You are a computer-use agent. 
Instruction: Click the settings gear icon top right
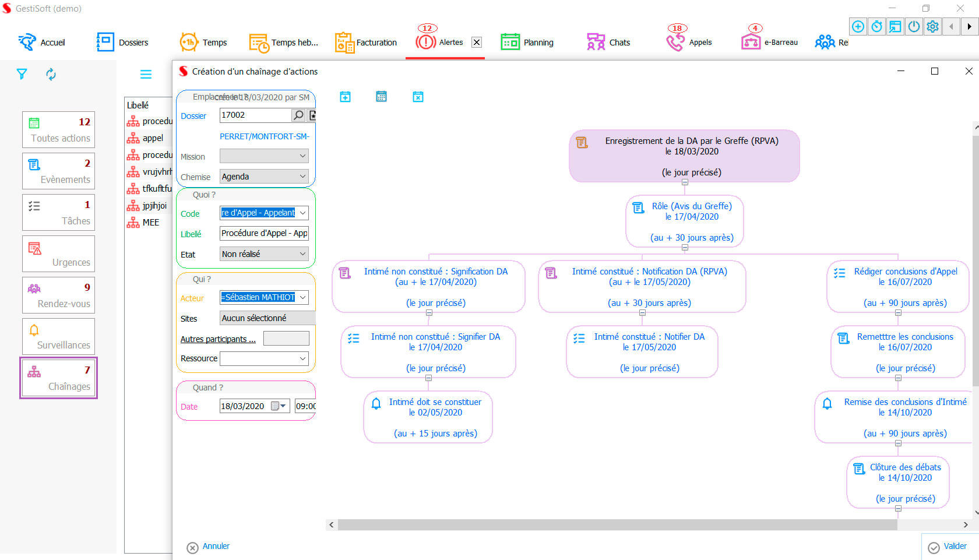(933, 27)
